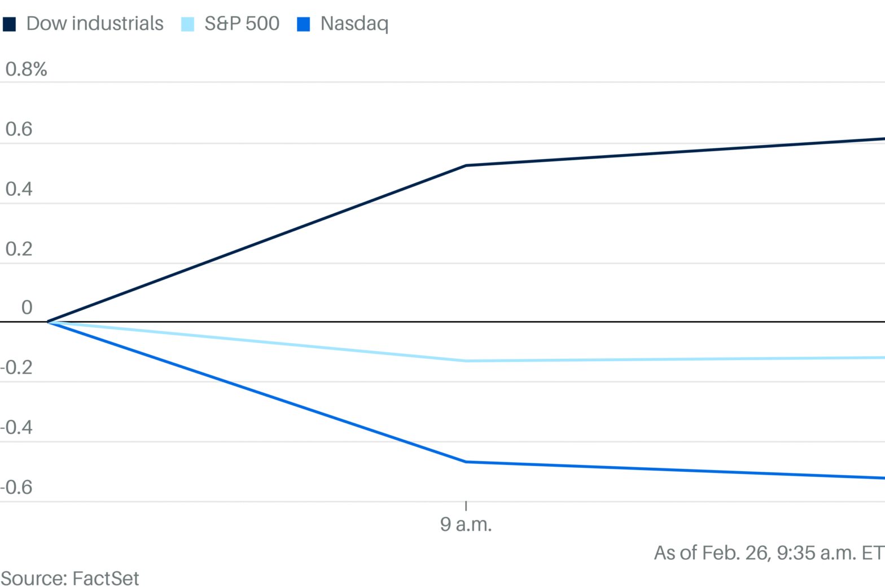Select the Dow industrials legend label
The image size is (885, 588).
[x=95, y=24]
